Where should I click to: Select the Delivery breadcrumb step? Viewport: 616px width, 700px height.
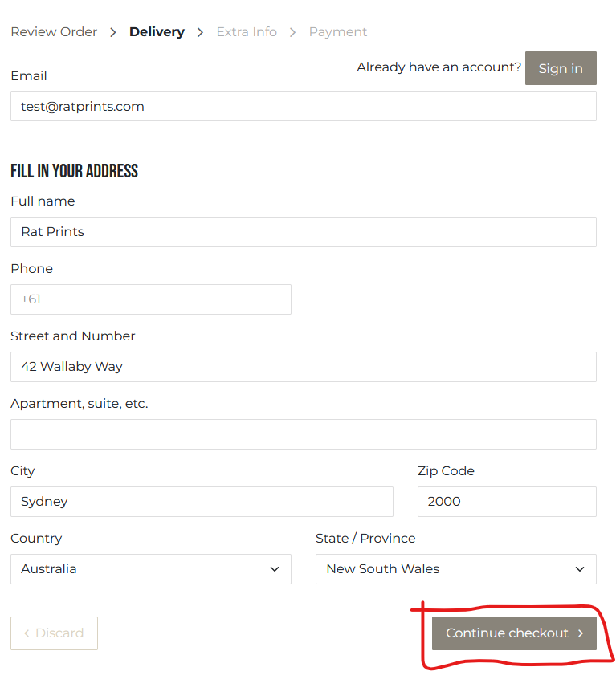157,32
